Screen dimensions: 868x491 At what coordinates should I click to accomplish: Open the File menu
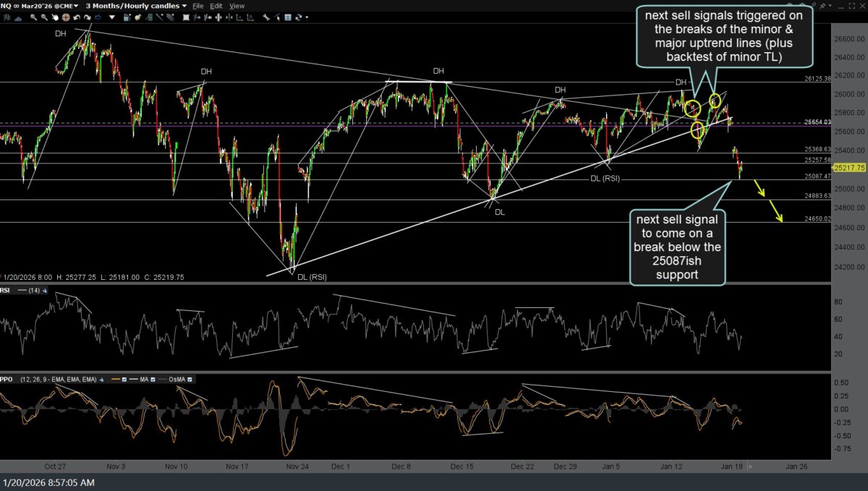click(197, 6)
